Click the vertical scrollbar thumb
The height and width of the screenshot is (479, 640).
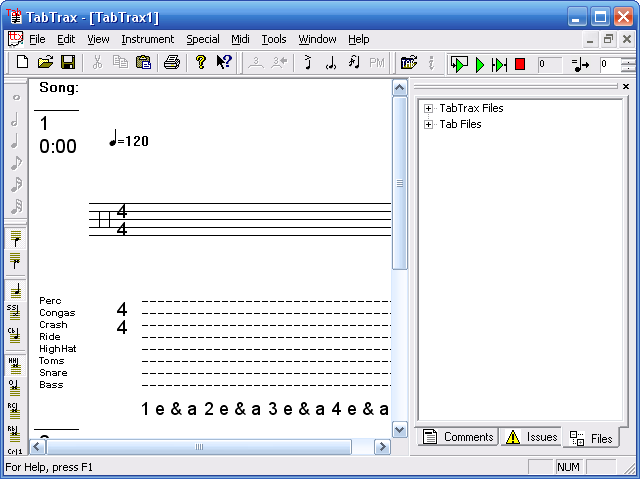pyautogui.click(x=400, y=183)
